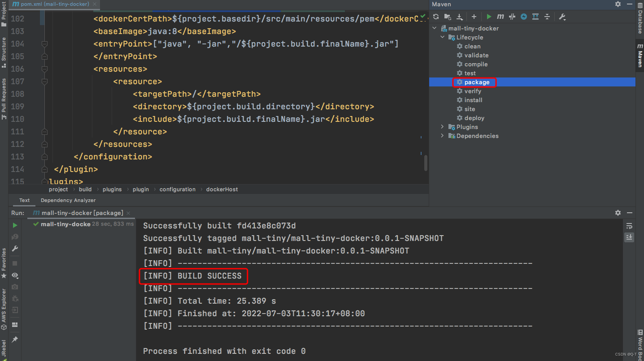The height and width of the screenshot is (361, 644).
Task: Click the stop process square icon
Action: pos(15,263)
